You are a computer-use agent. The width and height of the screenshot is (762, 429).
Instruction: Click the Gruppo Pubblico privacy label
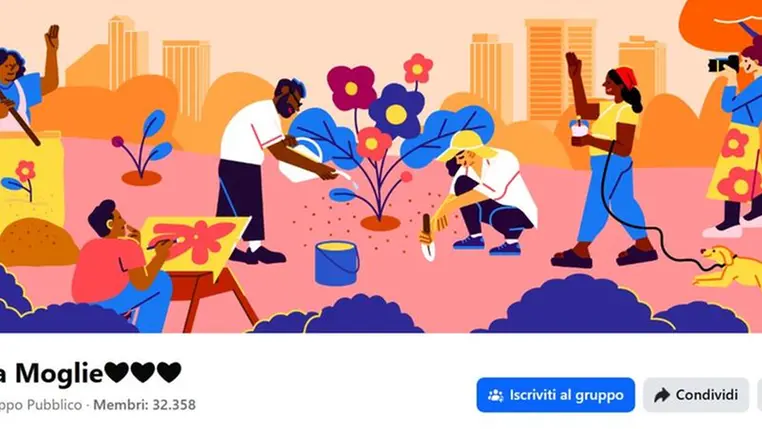pos(41,405)
